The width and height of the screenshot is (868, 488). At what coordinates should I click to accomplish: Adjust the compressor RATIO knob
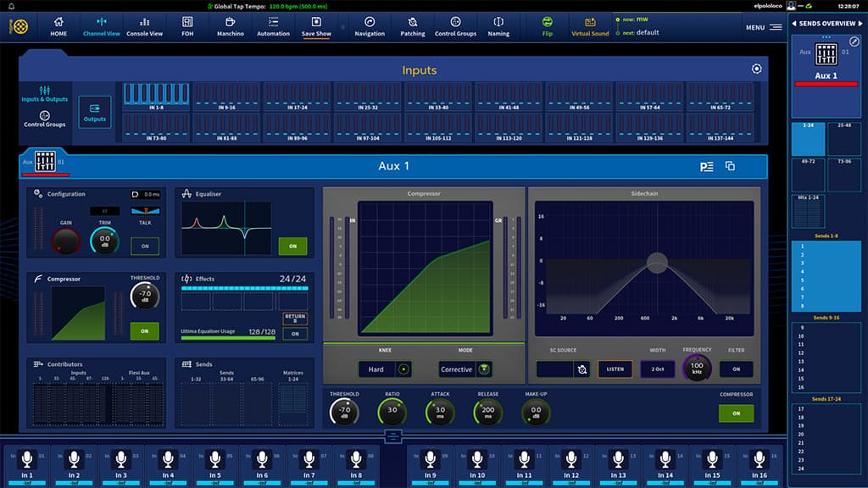coord(392,413)
